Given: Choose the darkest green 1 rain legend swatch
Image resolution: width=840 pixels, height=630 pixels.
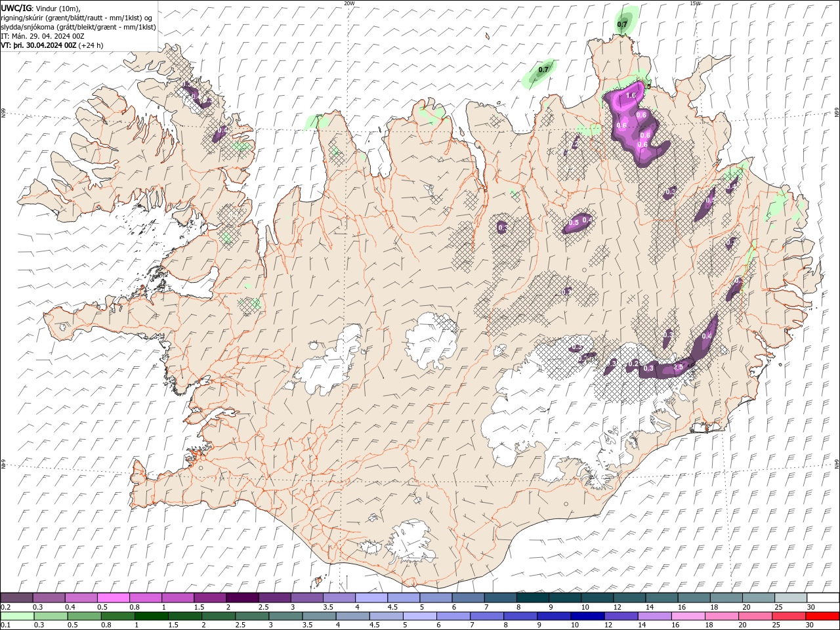Looking at the screenshot, I should [x=151, y=616].
